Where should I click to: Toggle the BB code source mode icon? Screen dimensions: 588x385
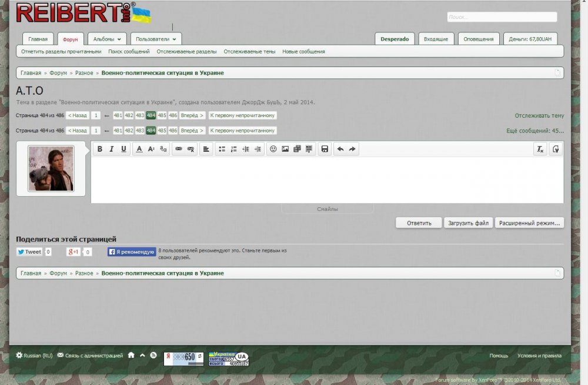[556, 150]
